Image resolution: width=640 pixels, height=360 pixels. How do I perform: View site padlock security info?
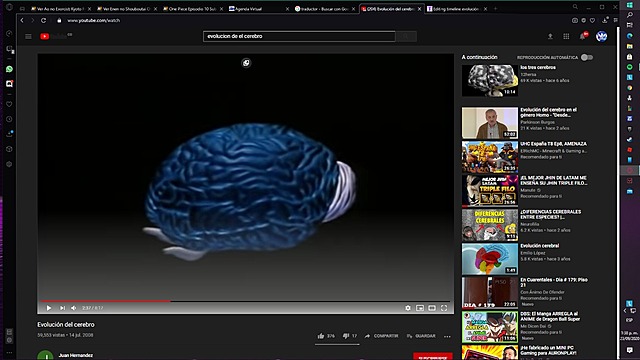tap(59, 20)
